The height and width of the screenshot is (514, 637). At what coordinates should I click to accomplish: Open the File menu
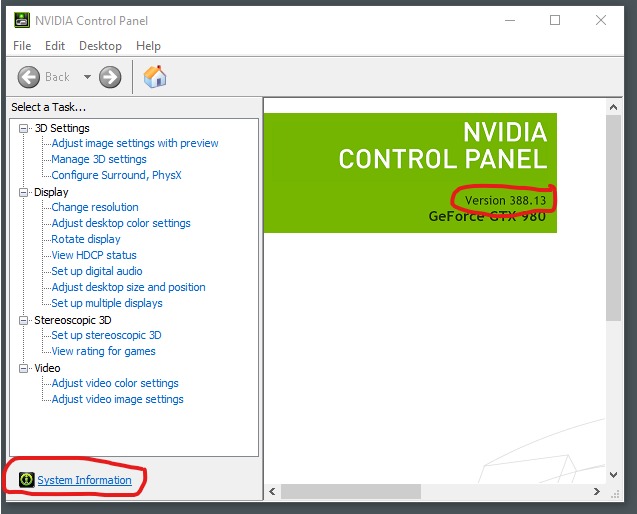[x=22, y=46]
